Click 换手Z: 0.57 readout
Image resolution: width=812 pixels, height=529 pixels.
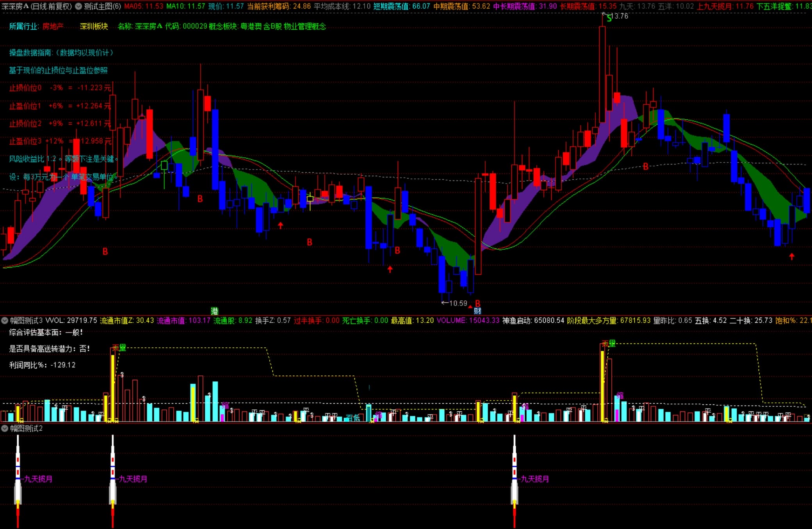tap(273, 321)
